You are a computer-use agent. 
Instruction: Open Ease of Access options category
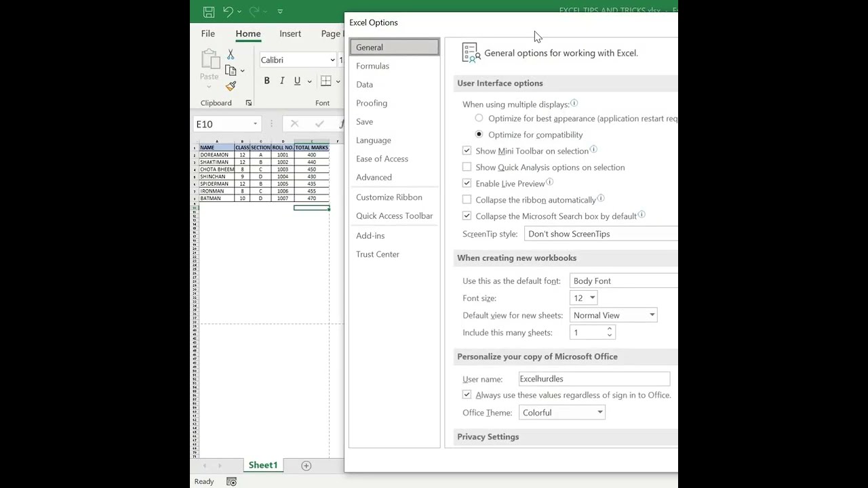pyautogui.click(x=394, y=159)
